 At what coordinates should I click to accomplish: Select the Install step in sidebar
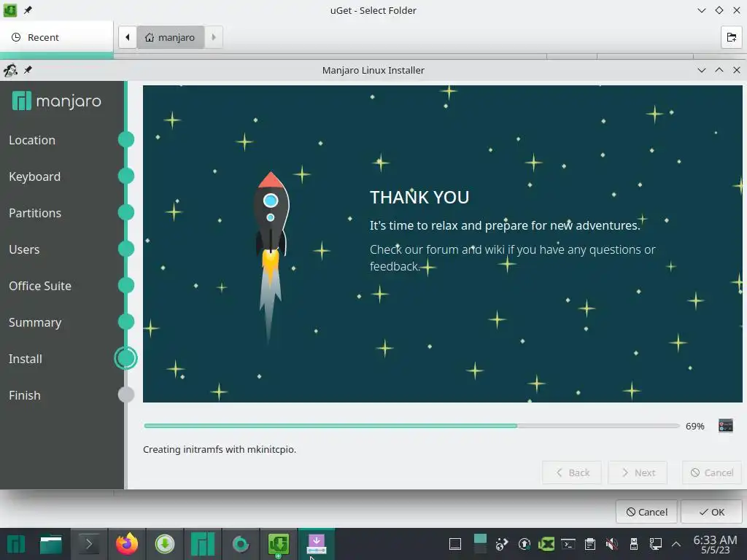pyautogui.click(x=26, y=359)
